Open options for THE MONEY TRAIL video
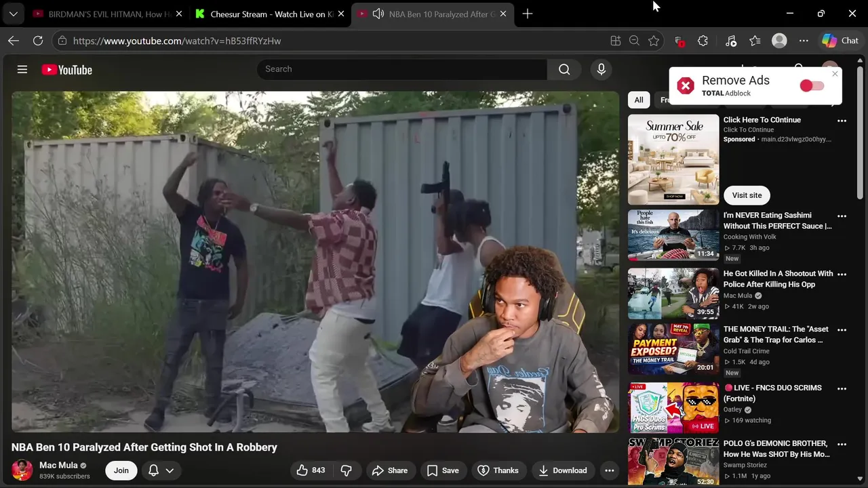The image size is (868, 488). pyautogui.click(x=842, y=330)
